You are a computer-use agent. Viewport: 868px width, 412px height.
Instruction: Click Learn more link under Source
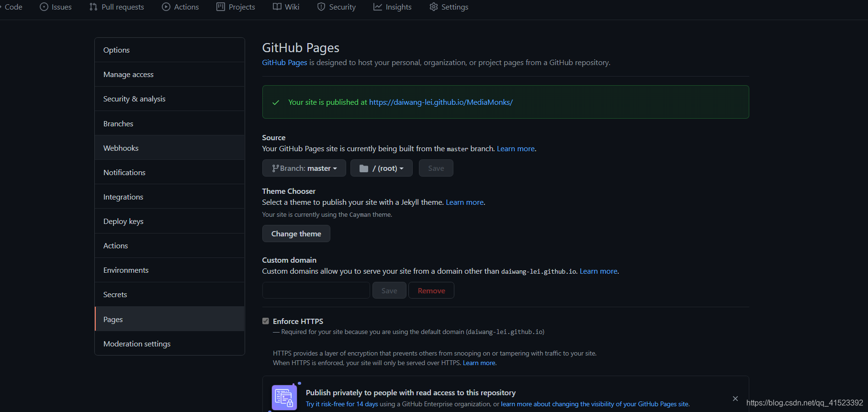click(516, 149)
